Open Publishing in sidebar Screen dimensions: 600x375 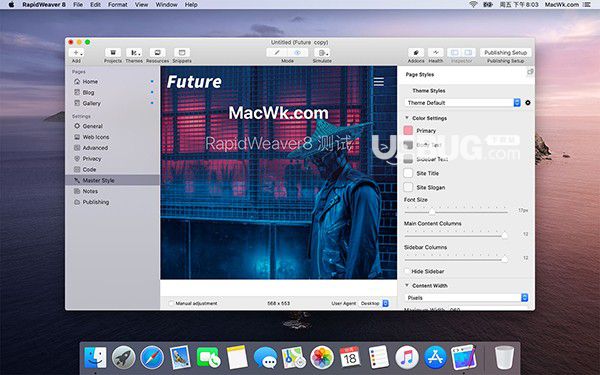113,202
